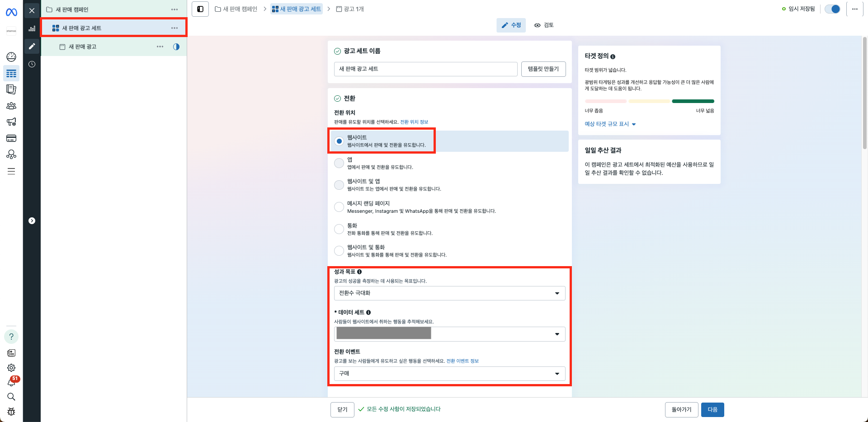Click the ad set name input field
This screenshot has height=422, width=868.
(425, 69)
